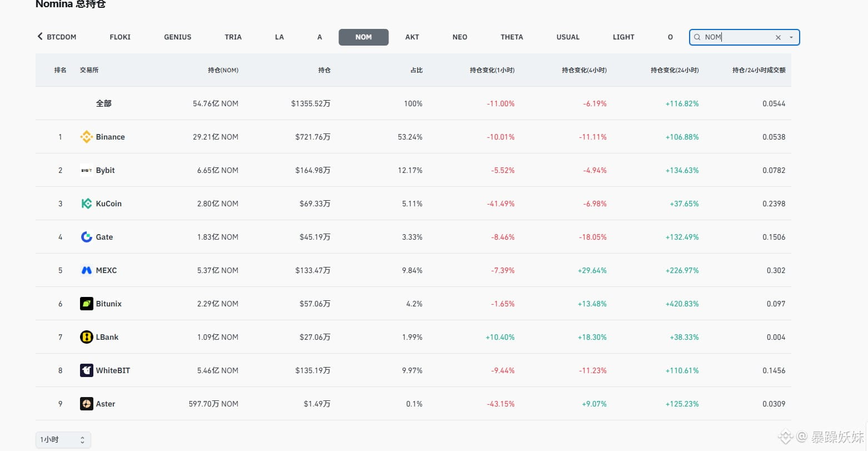Click the Bybit exchange logo icon
Image resolution: width=868 pixels, height=451 pixels.
pyautogui.click(x=86, y=170)
